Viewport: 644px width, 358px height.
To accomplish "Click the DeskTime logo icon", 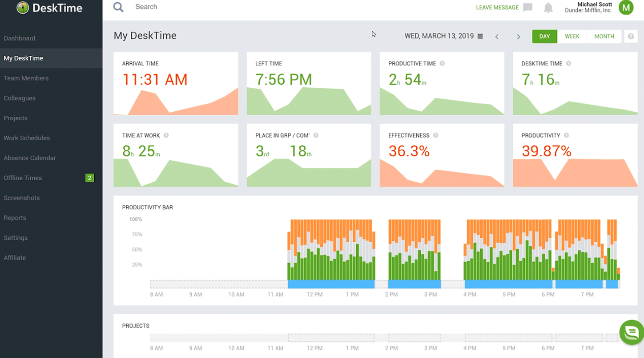I will coord(23,8).
